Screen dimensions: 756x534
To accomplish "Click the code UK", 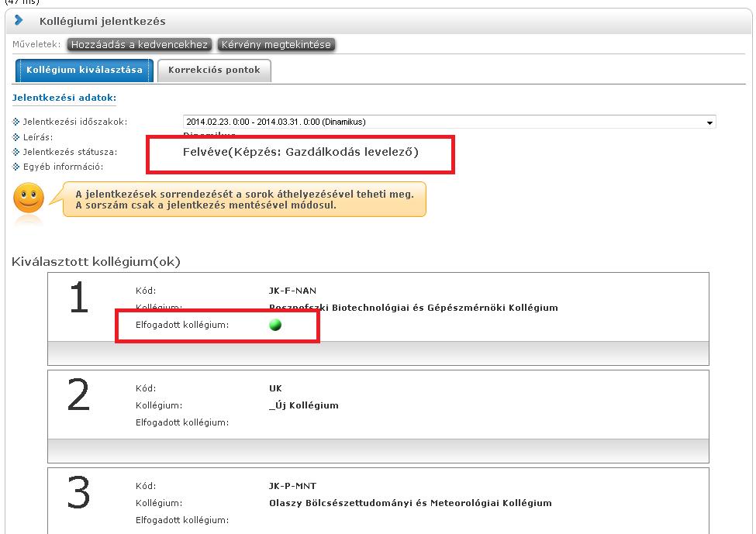I will click(x=275, y=388).
